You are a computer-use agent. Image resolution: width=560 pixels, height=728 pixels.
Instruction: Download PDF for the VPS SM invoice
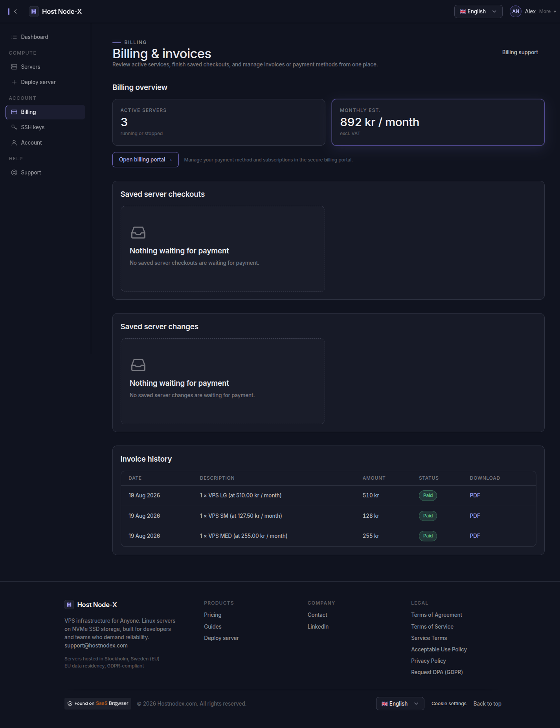tap(475, 516)
